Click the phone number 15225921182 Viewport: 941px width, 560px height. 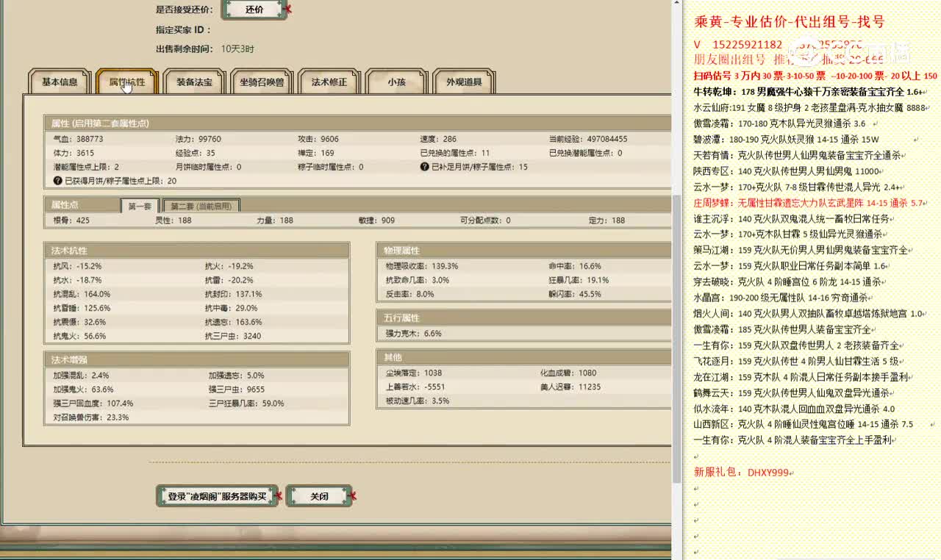[748, 45]
